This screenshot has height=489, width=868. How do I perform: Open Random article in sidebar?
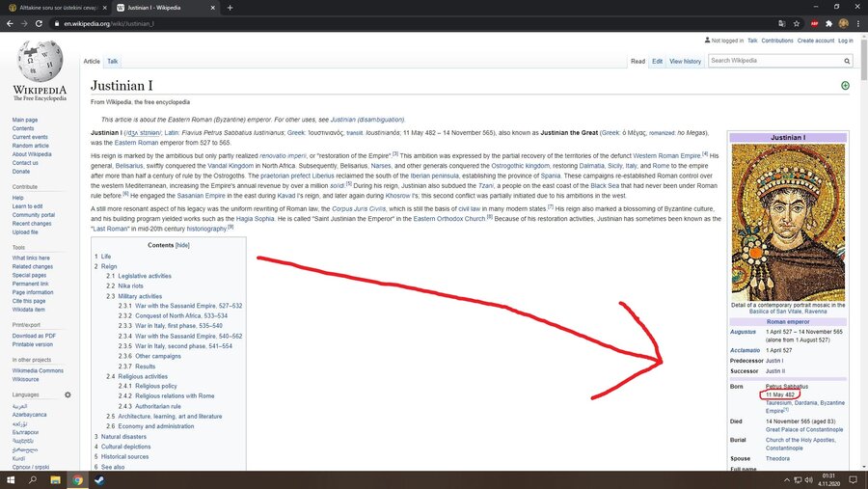click(31, 146)
